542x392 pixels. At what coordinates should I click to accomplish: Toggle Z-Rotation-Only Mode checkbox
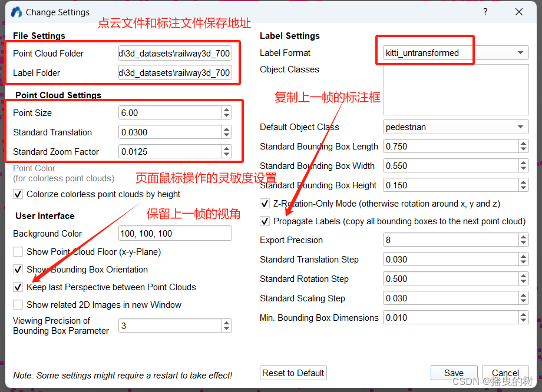point(265,204)
